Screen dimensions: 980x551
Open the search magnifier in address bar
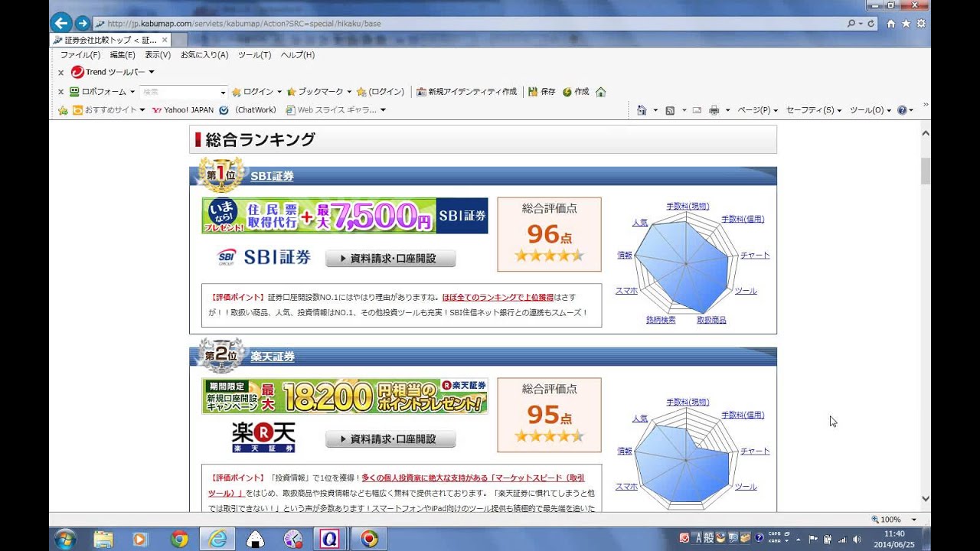click(x=851, y=24)
